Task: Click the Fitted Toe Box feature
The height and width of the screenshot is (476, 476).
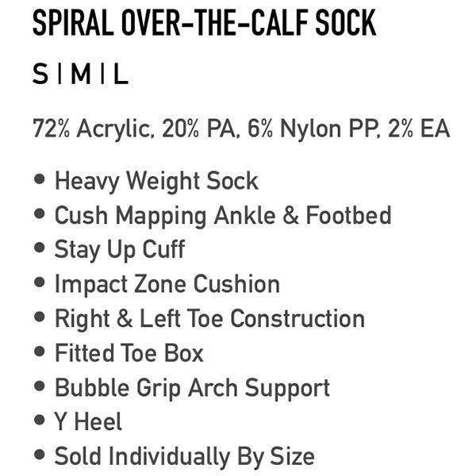Action: 129,353
